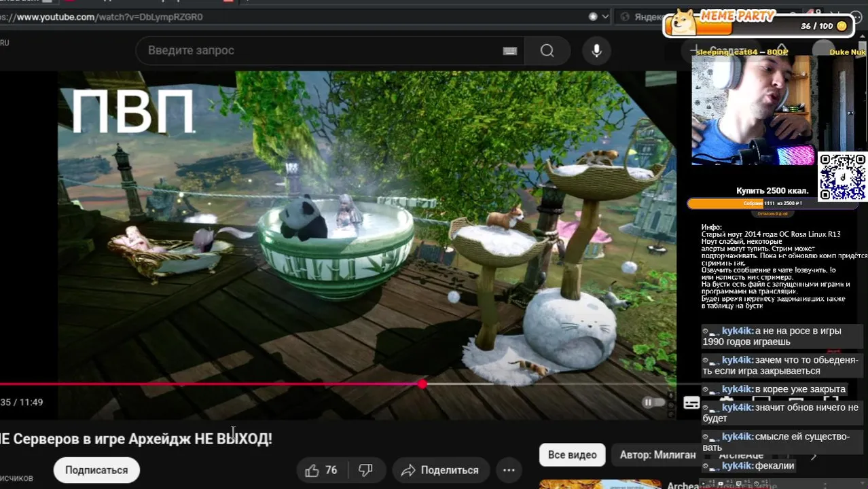This screenshot has width=868, height=489.
Task: Open the on-screen keyboard icon in search
Action: (509, 51)
